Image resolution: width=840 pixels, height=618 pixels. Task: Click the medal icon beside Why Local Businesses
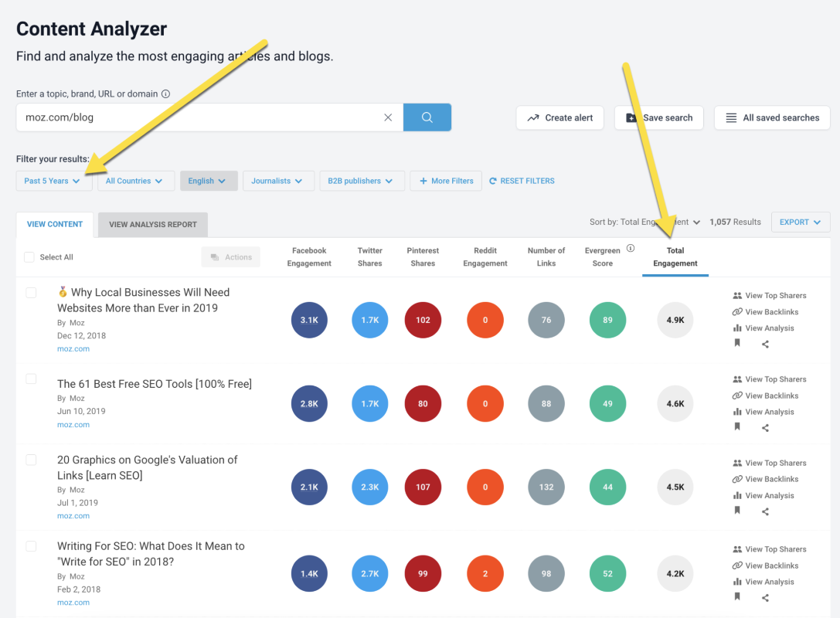click(x=63, y=292)
